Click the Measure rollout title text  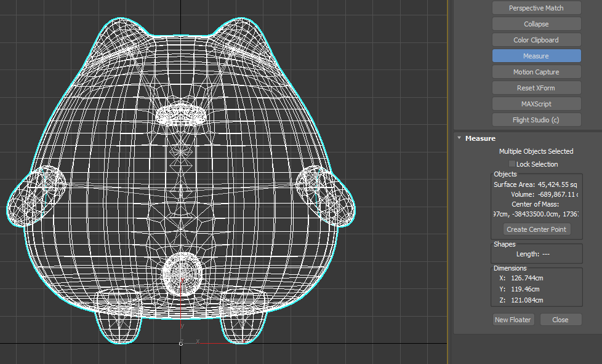[480, 138]
